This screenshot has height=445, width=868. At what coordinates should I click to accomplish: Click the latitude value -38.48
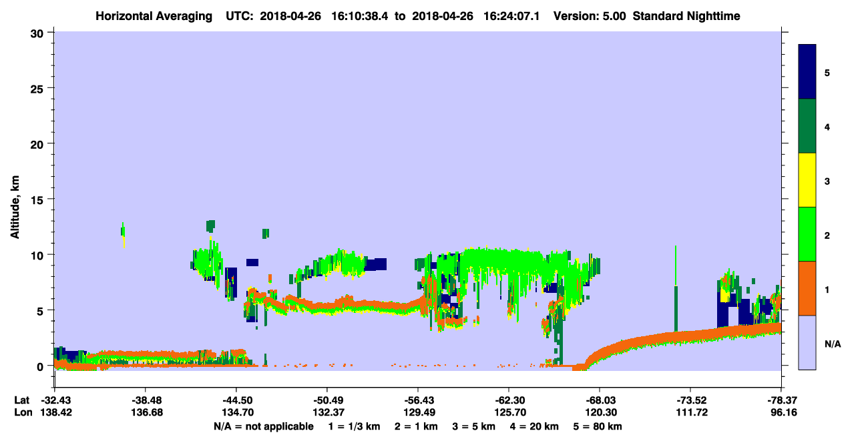(145, 400)
